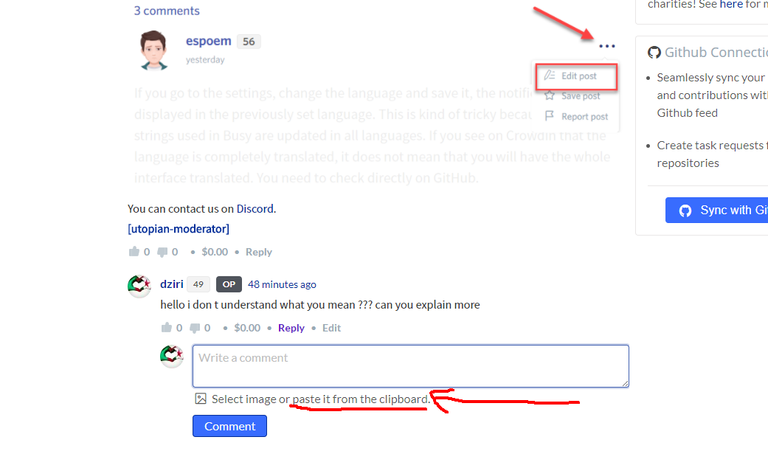Click the flag icon beside Report post
The height and width of the screenshot is (452, 768).
(x=550, y=116)
